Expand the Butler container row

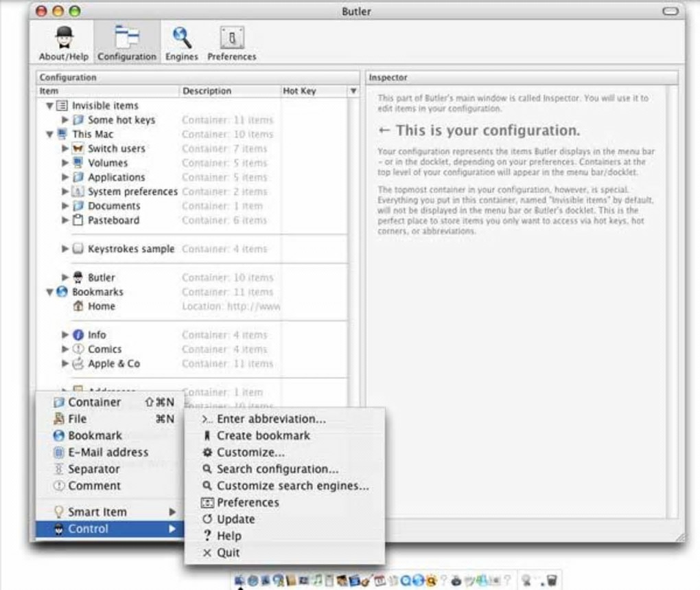65,277
